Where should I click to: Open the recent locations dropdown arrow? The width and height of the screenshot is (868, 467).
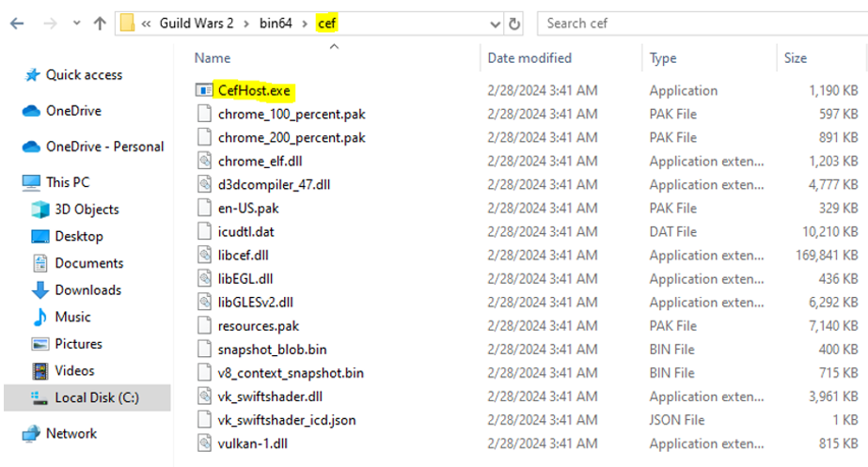[76, 23]
